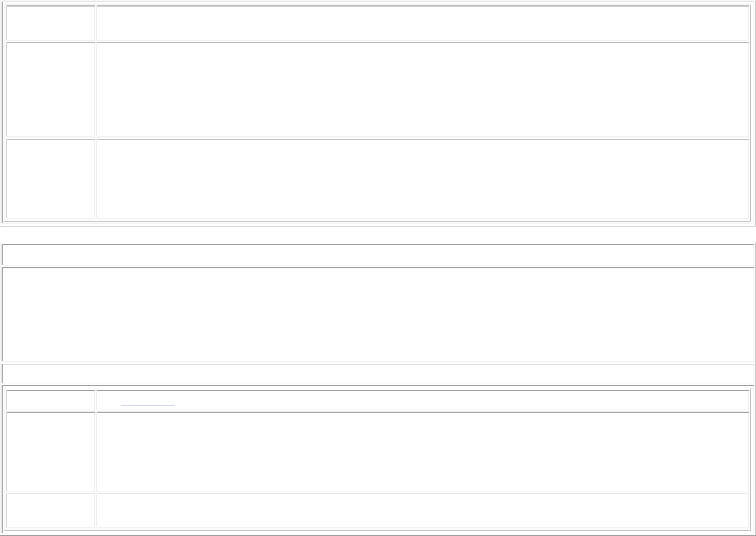Click the top-left cell of the upper table
The width and height of the screenshot is (756, 536).
click(51, 23)
